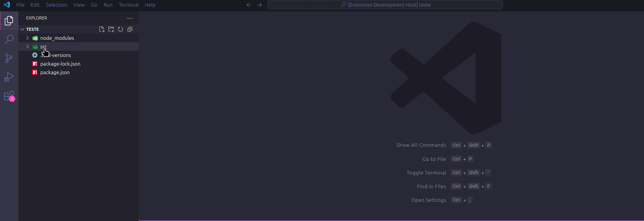The width and height of the screenshot is (644, 221).
Task: Click the TESTE section header label
Action: pos(32,29)
